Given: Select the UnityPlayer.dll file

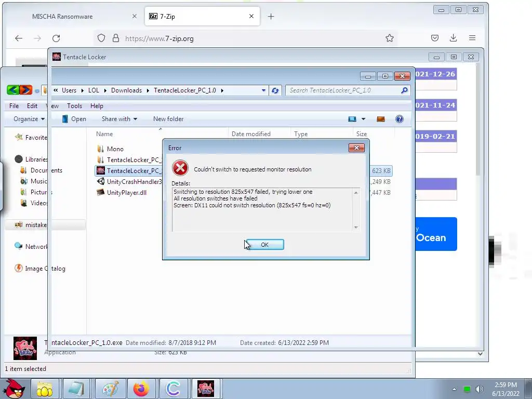Looking at the screenshot, I should coord(127,192).
